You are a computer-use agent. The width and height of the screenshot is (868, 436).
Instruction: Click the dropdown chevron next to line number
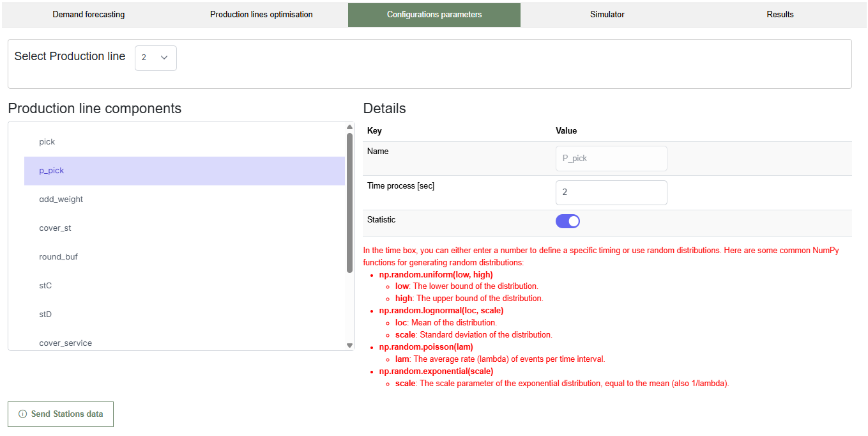tap(165, 58)
